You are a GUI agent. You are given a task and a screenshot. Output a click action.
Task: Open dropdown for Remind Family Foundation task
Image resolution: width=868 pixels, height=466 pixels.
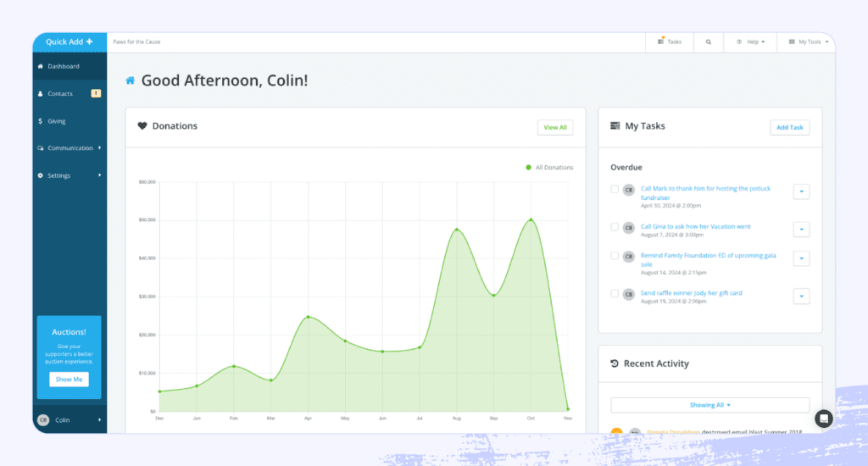(x=801, y=258)
